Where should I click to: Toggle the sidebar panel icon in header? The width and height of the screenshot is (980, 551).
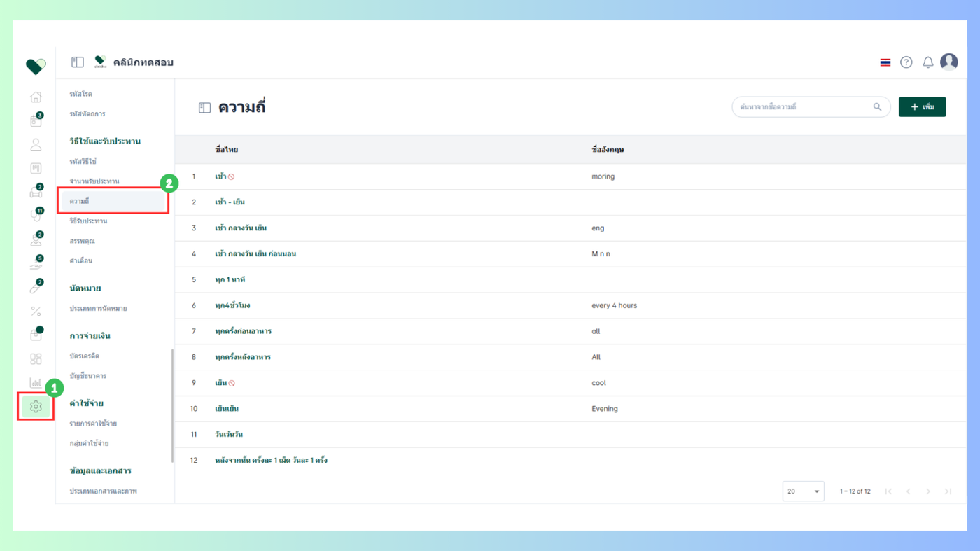click(78, 62)
